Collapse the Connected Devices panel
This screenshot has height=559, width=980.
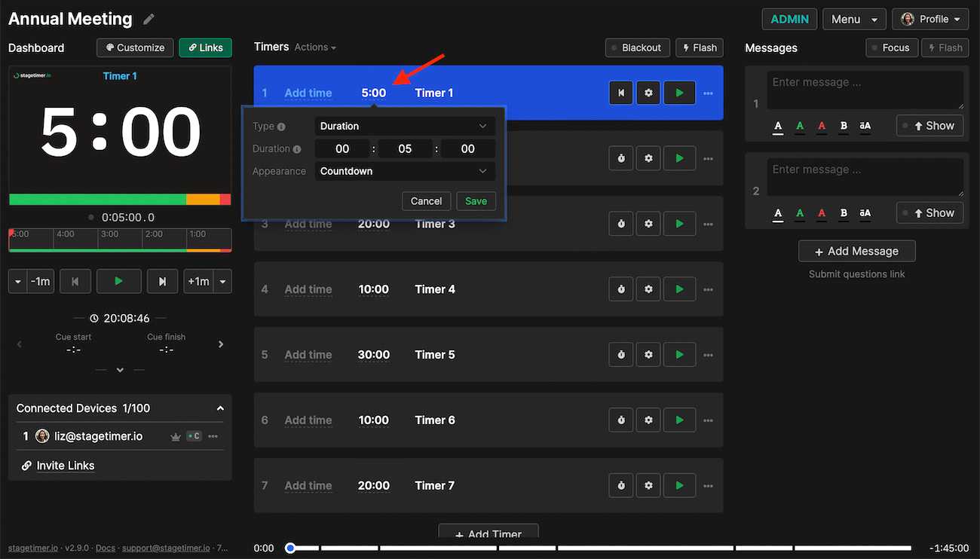click(220, 408)
